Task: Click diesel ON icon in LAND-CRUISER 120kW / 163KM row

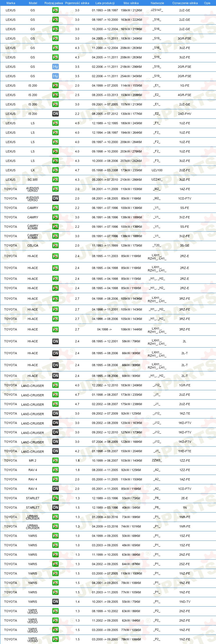Action: [x=56, y=423]
